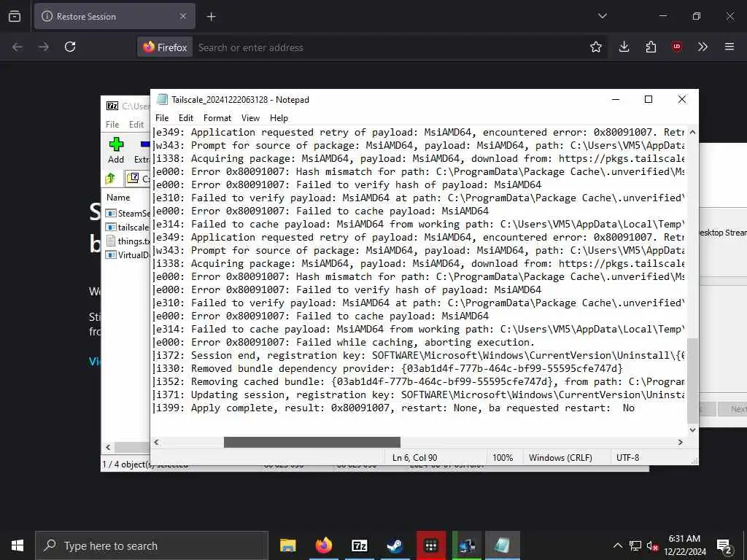Switch to Firefox on the taskbar

[x=323, y=545]
